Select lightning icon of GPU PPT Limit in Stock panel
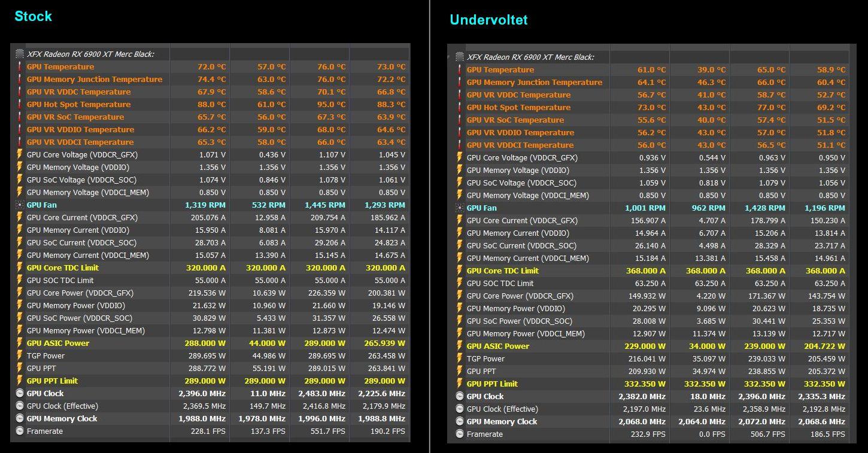This screenshot has width=868, height=453. [x=20, y=381]
